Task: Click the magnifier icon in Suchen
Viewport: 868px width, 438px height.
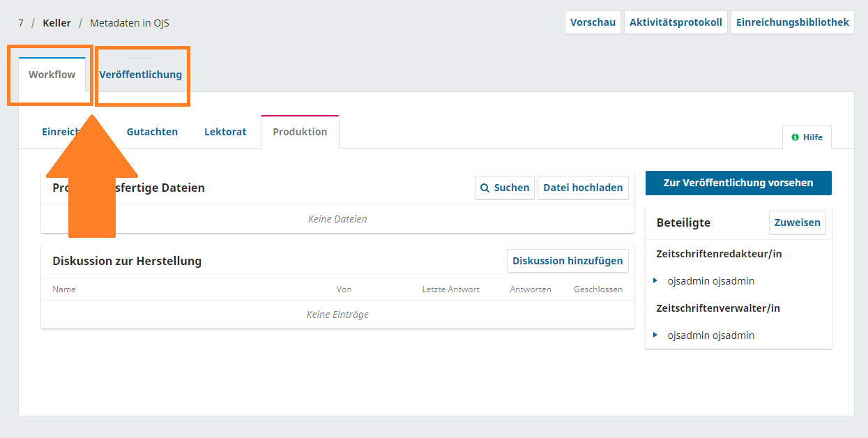Action: (x=485, y=188)
